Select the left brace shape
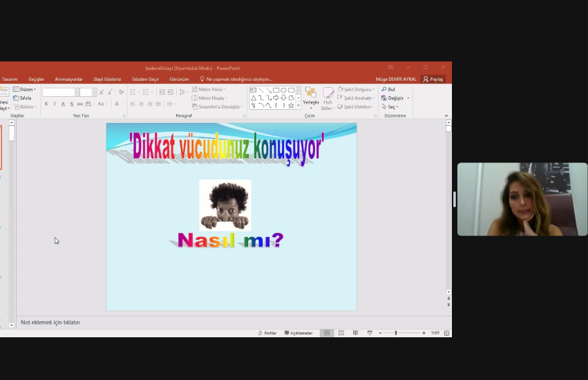 pyautogui.click(x=276, y=106)
